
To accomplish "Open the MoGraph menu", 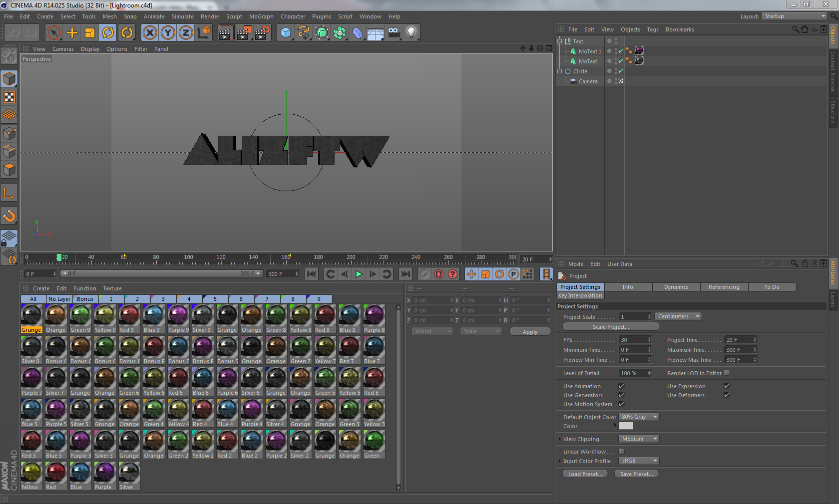I will click(261, 16).
